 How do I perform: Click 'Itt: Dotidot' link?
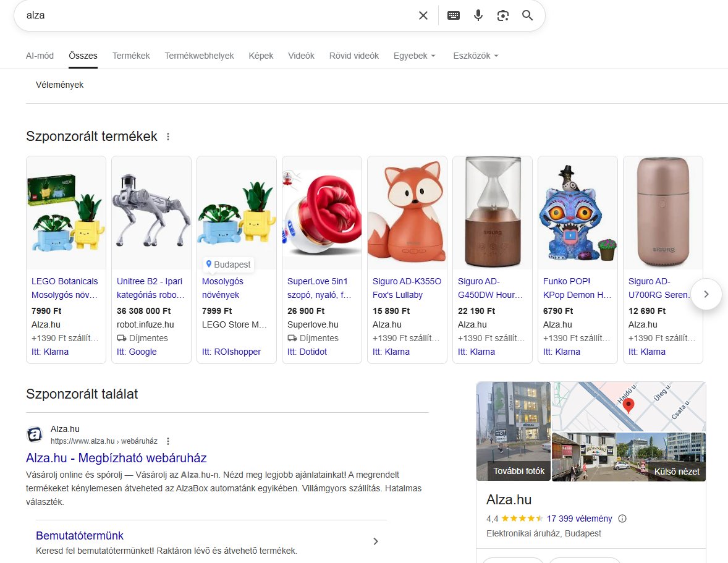coord(307,352)
